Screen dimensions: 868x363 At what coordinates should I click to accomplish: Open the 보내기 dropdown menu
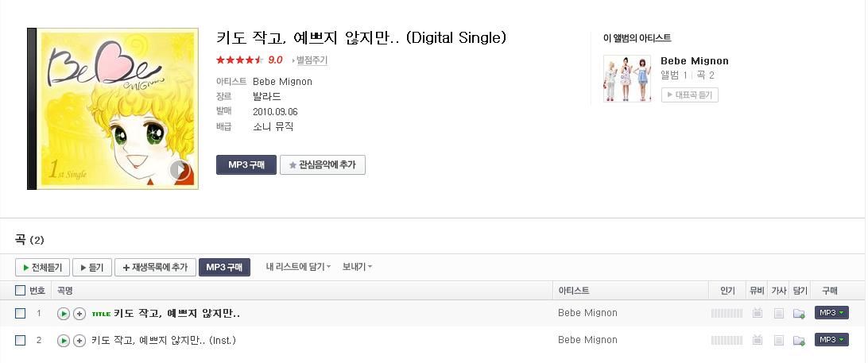357,267
